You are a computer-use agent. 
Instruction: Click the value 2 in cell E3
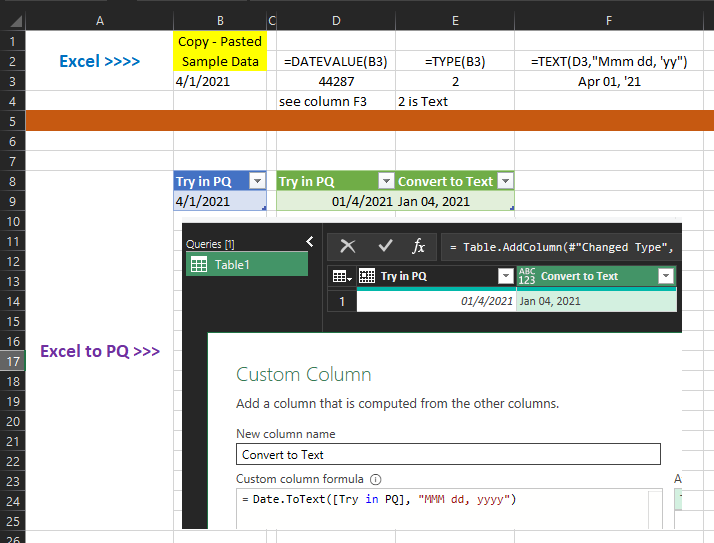(455, 82)
